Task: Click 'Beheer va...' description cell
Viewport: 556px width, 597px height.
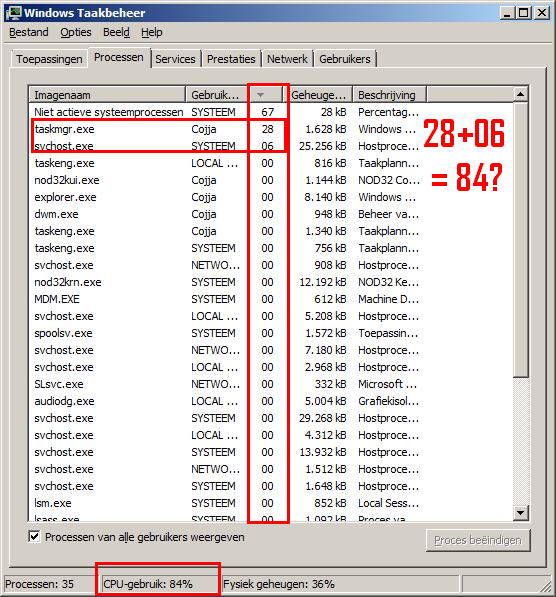Action: 388,214
